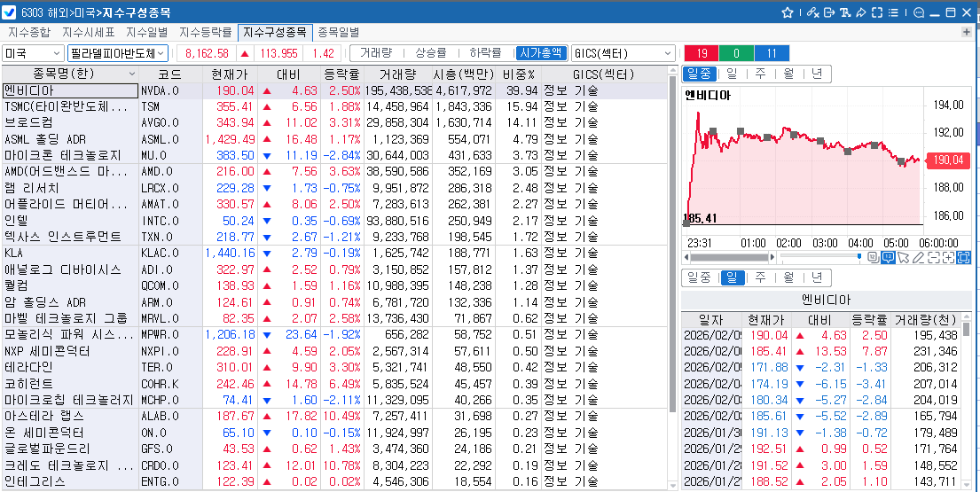The image size is (980, 492).
Task: Click the unlink chain icon in title bar
Action: tap(812, 12)
